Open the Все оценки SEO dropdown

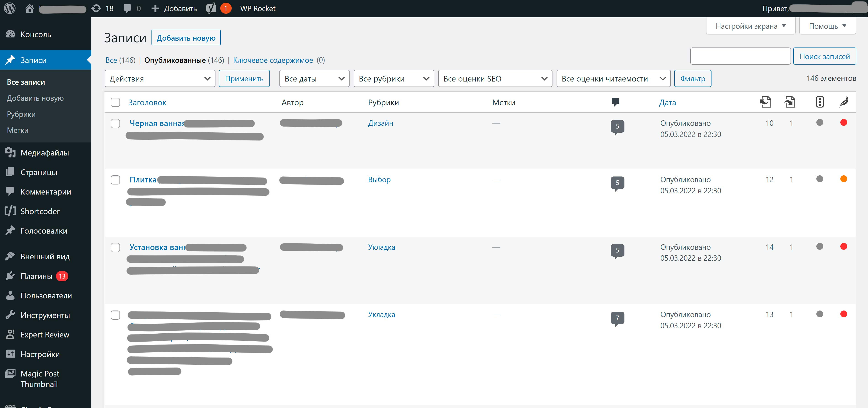[x=495, y=79]
